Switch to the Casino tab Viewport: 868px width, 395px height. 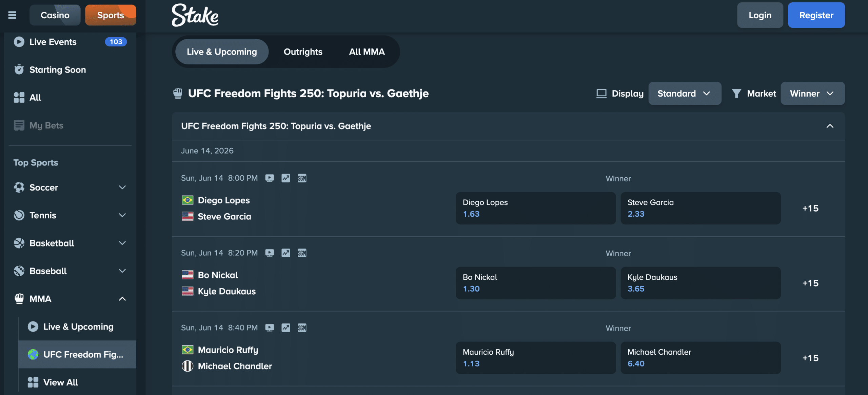point(55,15)
